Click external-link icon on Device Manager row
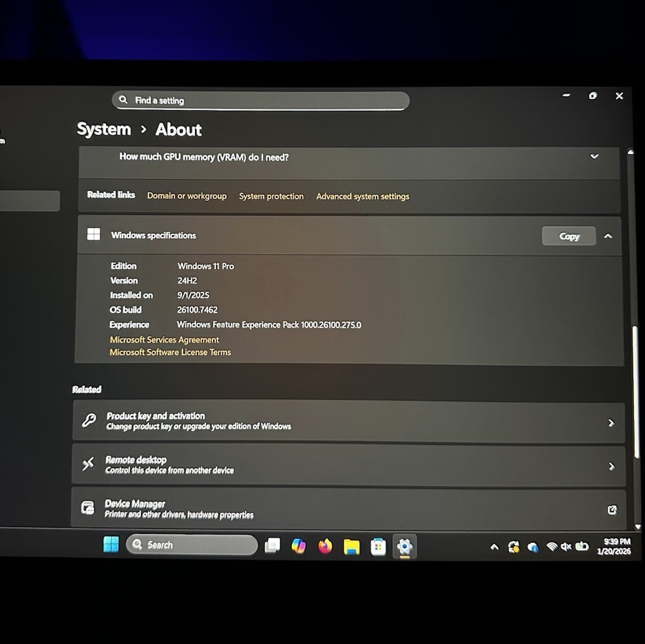The height and width of the screenshot is (644, 645). 612,510
